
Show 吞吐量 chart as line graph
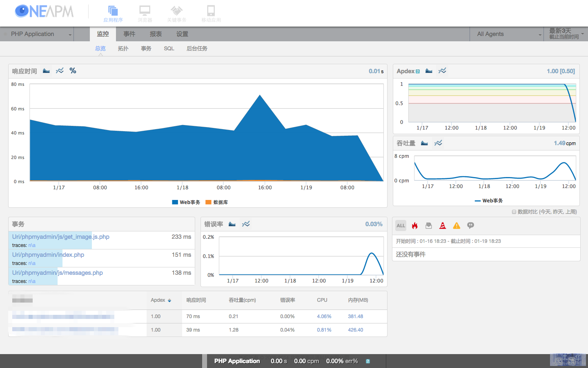click(438, 143)
